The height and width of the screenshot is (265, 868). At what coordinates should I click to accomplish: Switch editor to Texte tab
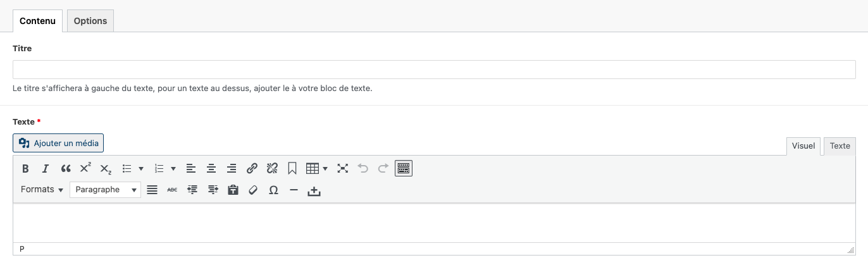(840, 146)
